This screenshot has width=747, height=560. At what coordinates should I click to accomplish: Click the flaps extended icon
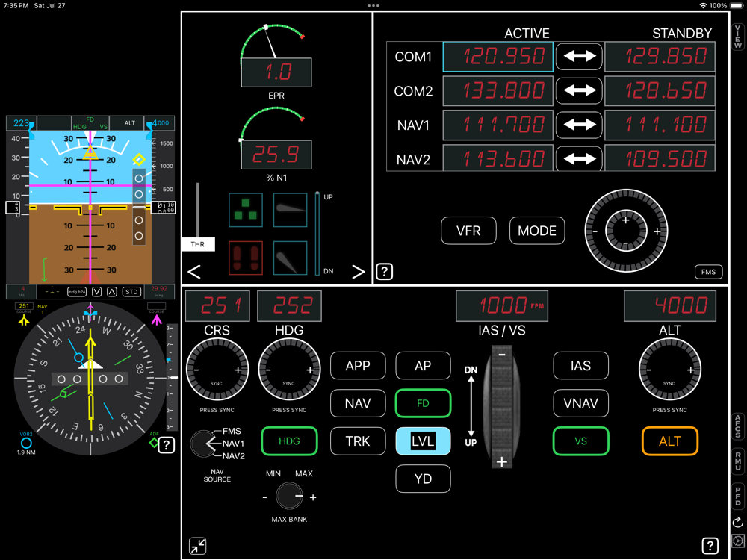pyautogui.click(x=290, y=258)
